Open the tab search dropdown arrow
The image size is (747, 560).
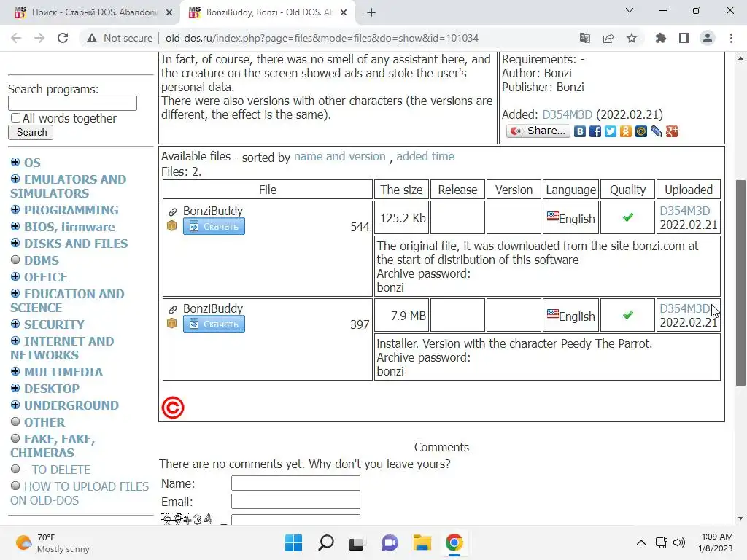pos(630,10)
